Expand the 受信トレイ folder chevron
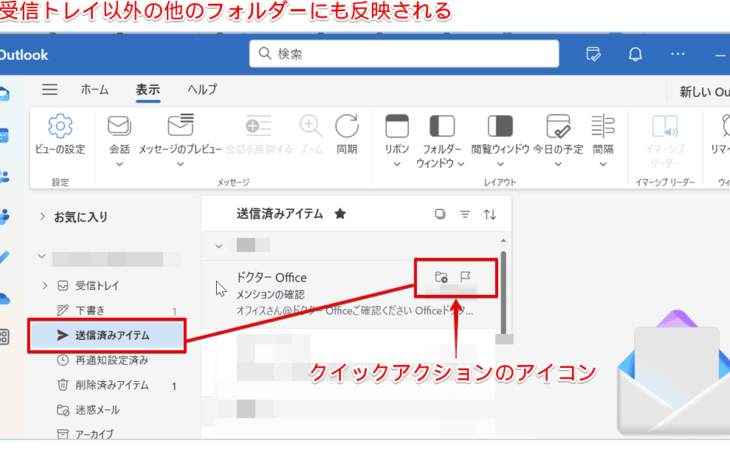The image size is (730, 465). pyautogui.click(x=44, y=286)
